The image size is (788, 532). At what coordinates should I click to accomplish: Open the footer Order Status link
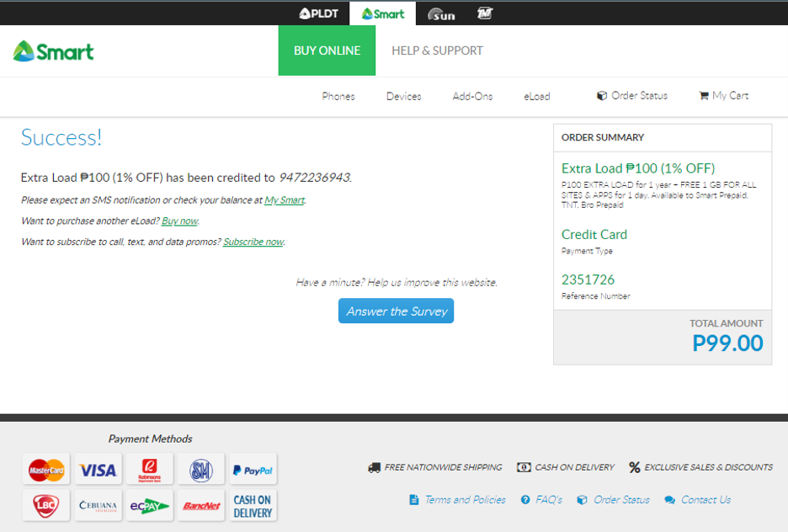(x=621, y=500)
